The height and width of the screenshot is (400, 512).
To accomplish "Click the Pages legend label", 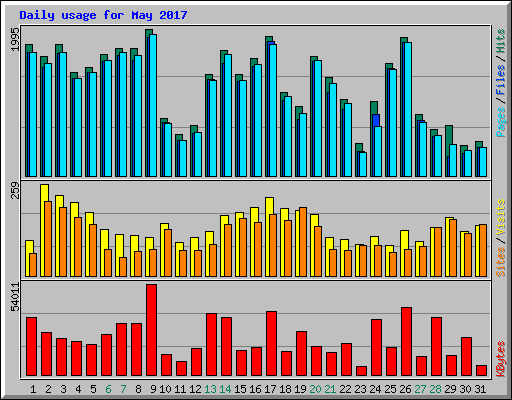I will [500, 122].
